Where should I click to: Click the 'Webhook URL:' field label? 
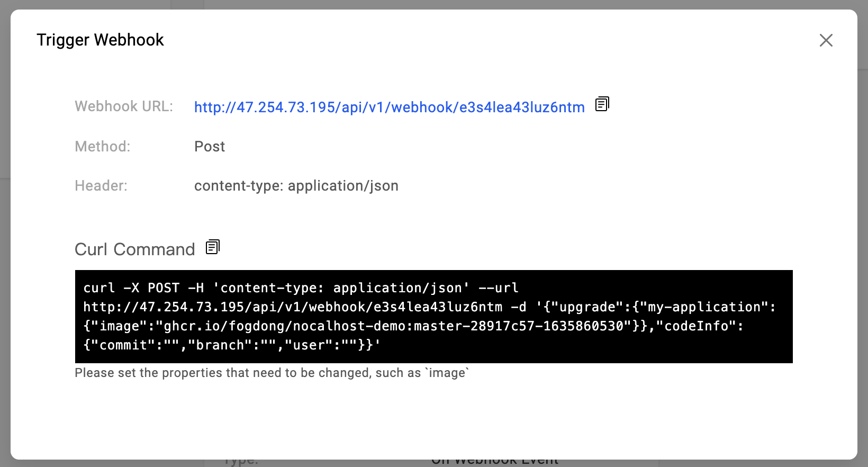click(x=124, y=106)
